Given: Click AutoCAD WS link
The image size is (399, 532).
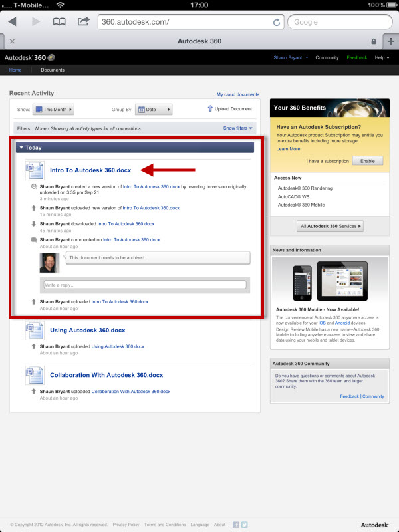Looking at the screenshot, I should coord(293,196).
